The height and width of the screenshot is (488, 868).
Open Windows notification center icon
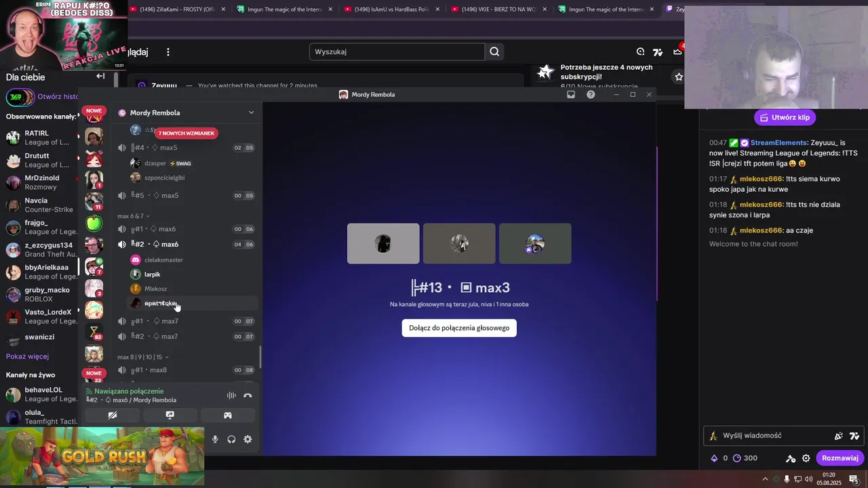click(854, 479)
